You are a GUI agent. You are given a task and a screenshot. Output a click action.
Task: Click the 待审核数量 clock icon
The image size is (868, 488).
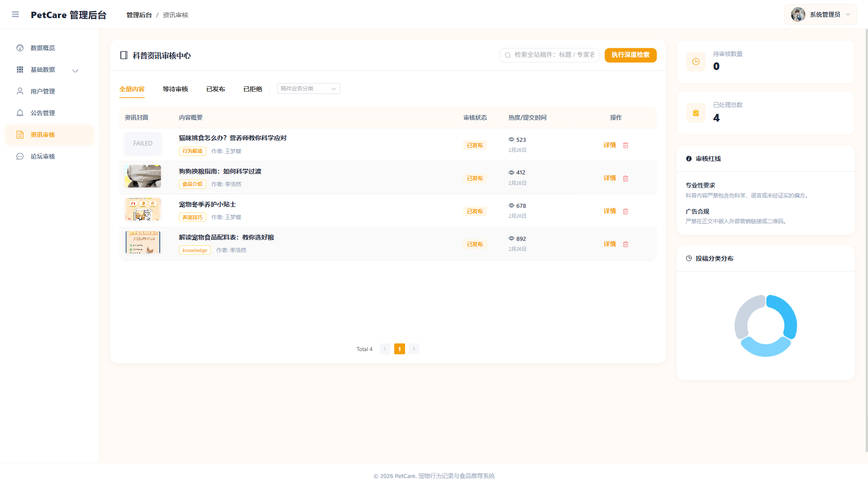(696, 61)
